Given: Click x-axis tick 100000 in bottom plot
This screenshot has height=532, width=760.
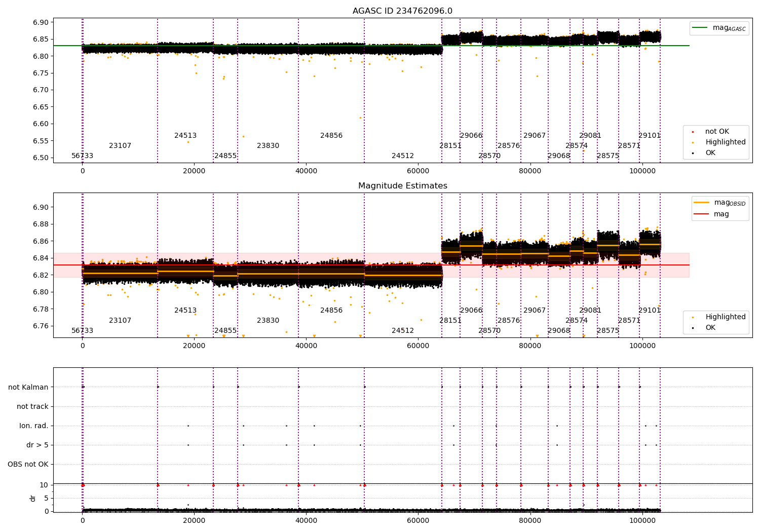Looking at the screenshot, I should (642, 521).
